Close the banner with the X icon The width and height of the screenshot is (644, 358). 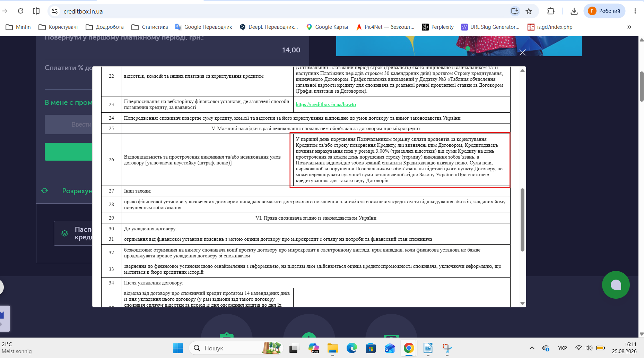coord(523,52)
